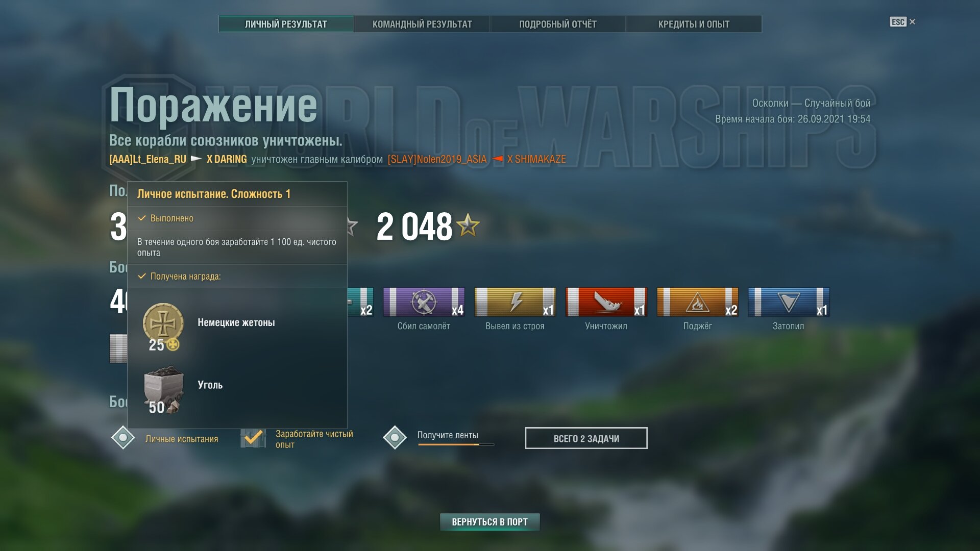The image size is (980, 551).
Task: Click the Личные испытания diamond icon
Action: point(123,438)
